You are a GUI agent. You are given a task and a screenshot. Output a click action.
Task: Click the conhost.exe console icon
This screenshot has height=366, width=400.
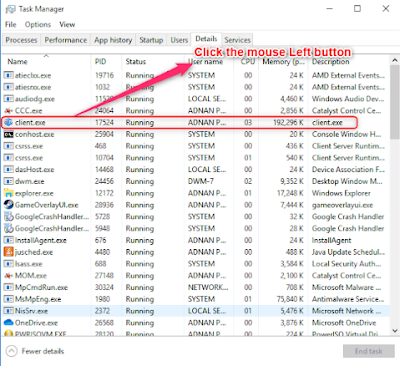point(8,134)
